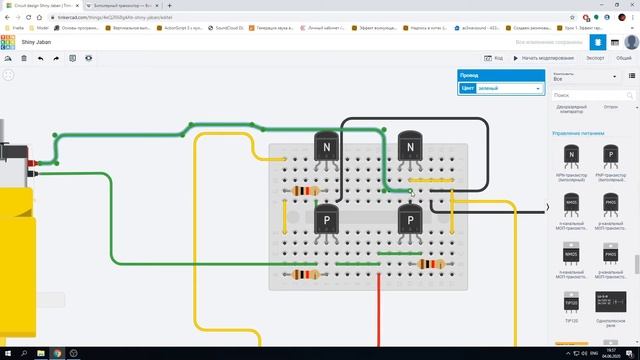Open the notes tool icon
The height and width of the screenshot is (360, 640).
pyautogui.click(x=73, y=58)
